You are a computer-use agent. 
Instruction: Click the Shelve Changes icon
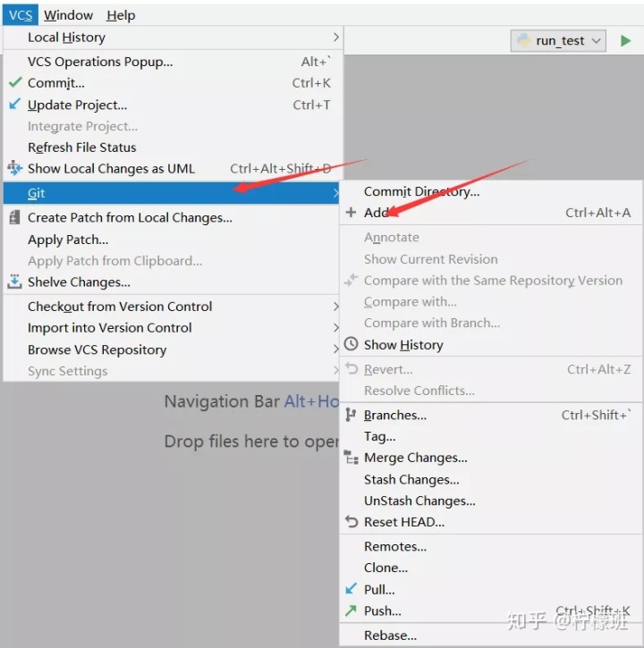(14, 282)
